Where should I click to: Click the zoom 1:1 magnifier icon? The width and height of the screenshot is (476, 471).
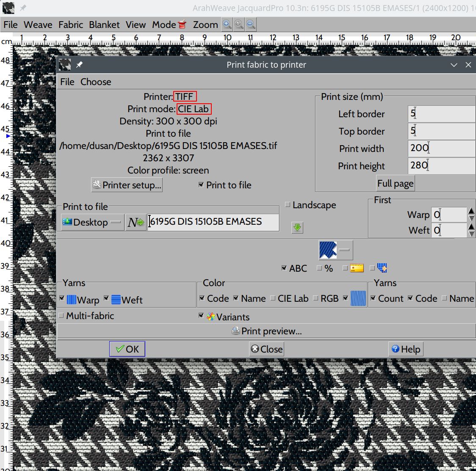239,25
